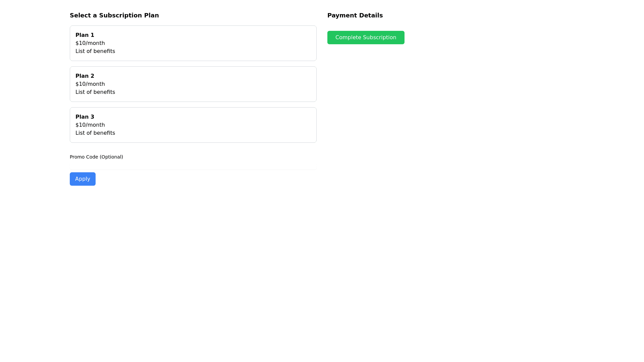This screenshot has height=362, width=644.
Task: Click the $10/month price in Plan 3
Action: click(x=90, y=125)
